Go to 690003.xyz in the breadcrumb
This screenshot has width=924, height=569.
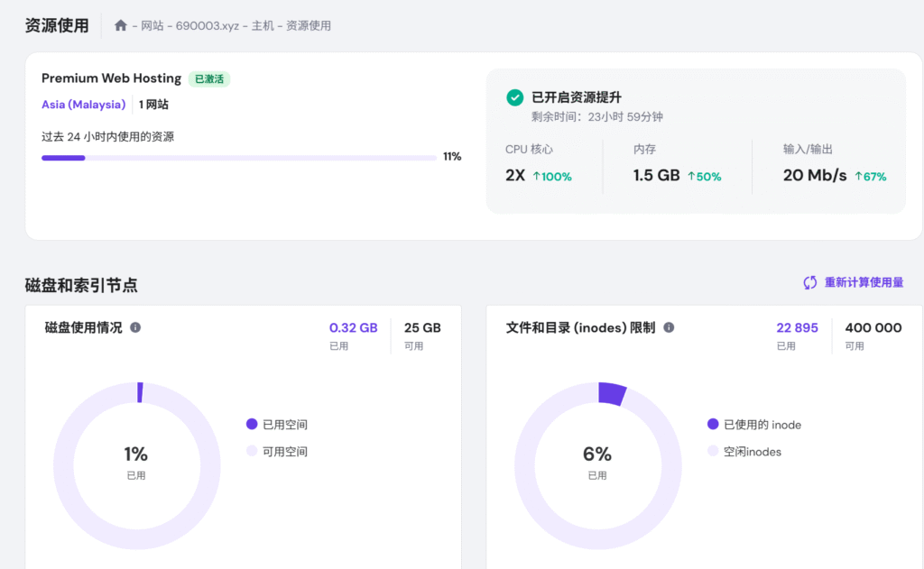click(208, 26)
